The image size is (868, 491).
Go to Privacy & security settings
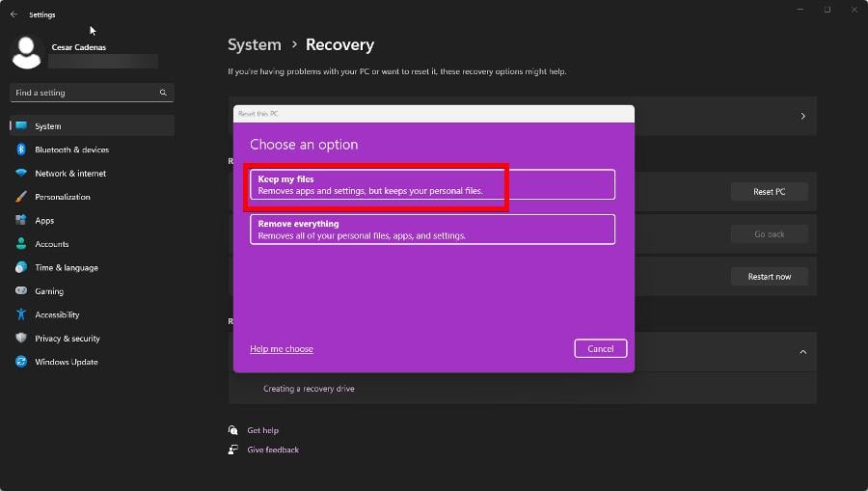[92, 339]
